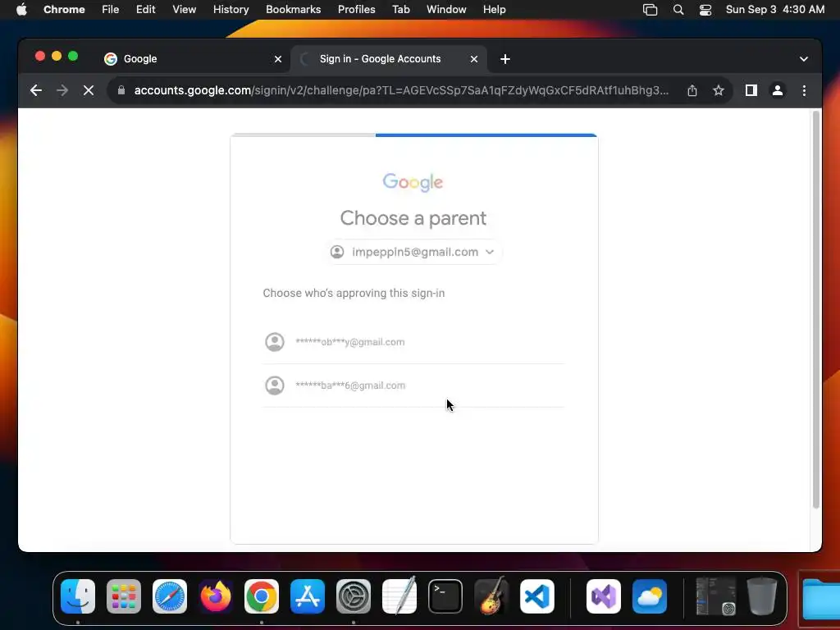Click the forward navigation arrow
The height and width of the screenshot is (630, 840).
click(62, 90)
